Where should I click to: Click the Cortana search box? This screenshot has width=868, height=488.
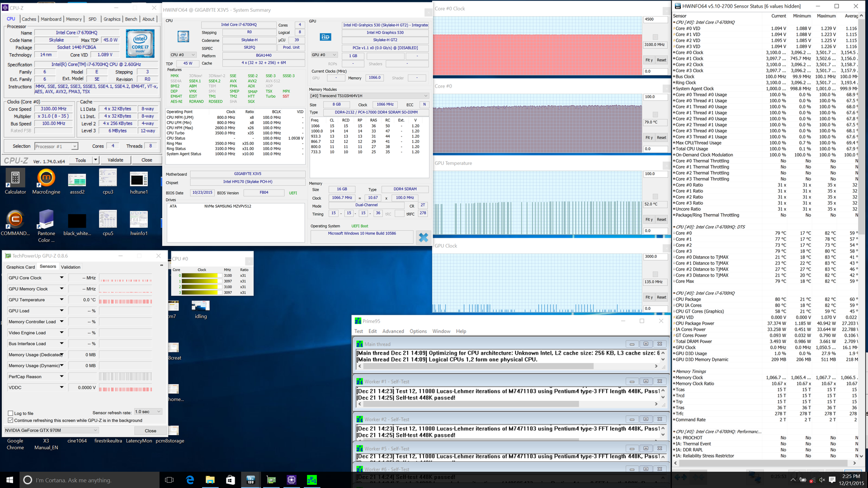pos(90,480)
